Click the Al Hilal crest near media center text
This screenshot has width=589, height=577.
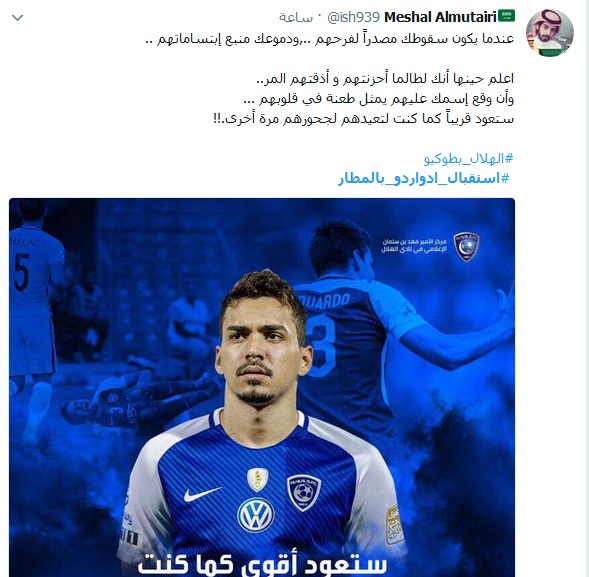pos(466,246)
